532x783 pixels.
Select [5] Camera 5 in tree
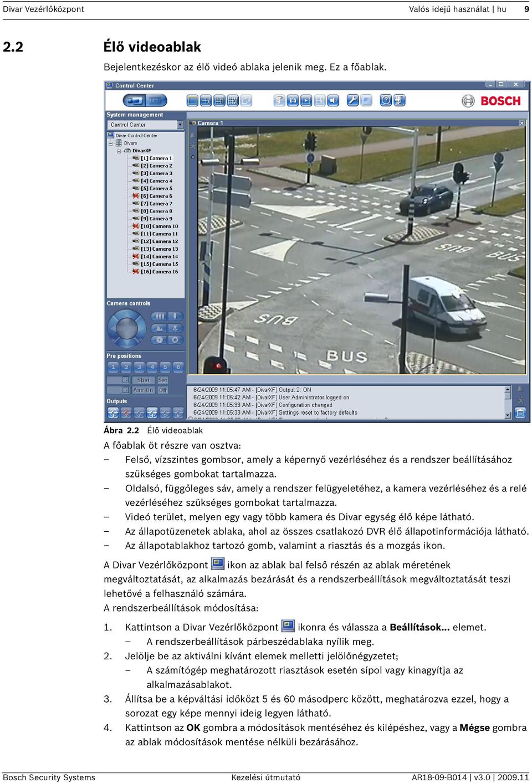156,189
